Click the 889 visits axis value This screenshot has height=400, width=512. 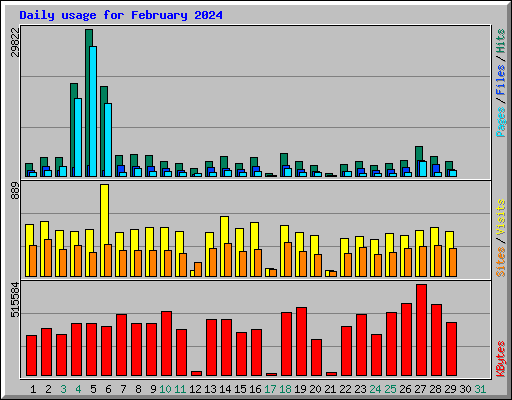pos(15,191)
